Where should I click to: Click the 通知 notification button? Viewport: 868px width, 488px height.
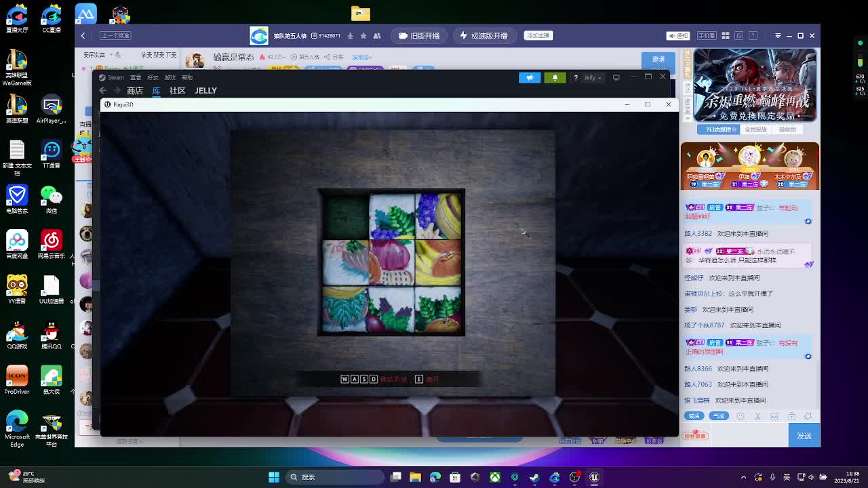coord(678,35)
